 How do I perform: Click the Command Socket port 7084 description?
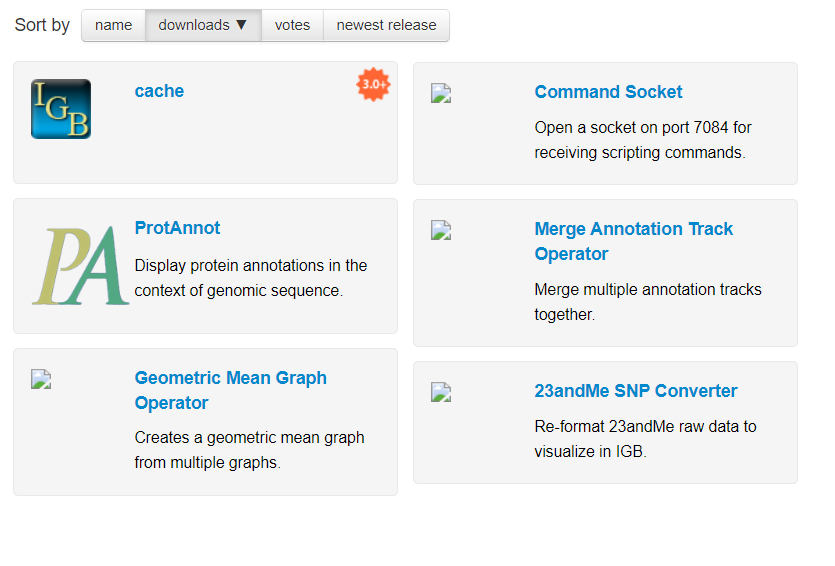click(x=642, y=140)
